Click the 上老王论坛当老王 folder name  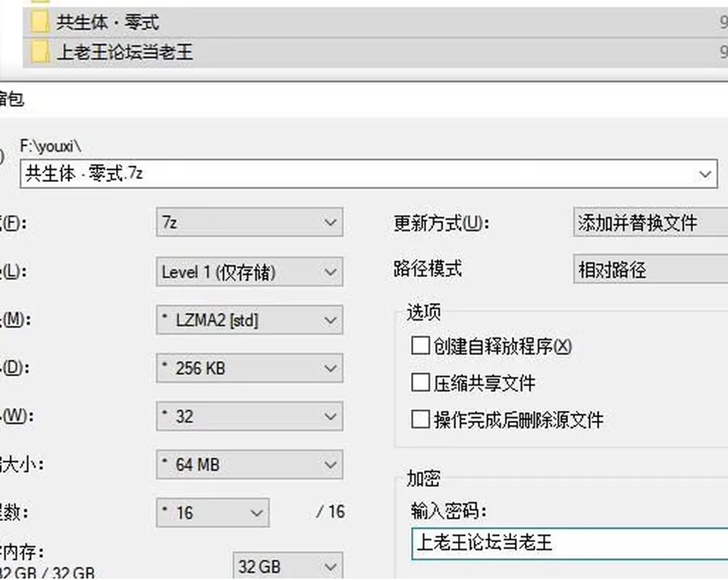pyautogui.click(x=125, y=52)
